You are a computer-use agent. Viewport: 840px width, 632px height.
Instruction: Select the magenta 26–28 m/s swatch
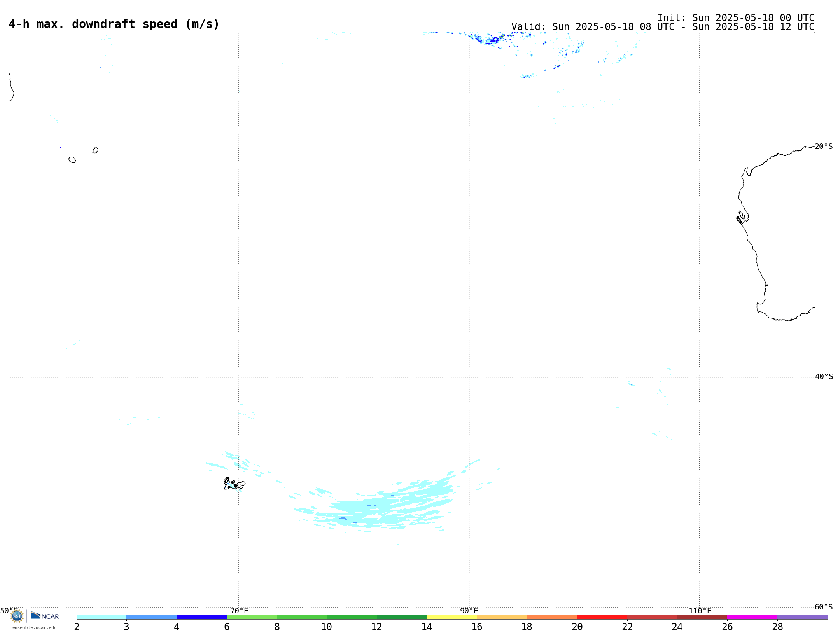pyautogui.click(x=752, y=617)
